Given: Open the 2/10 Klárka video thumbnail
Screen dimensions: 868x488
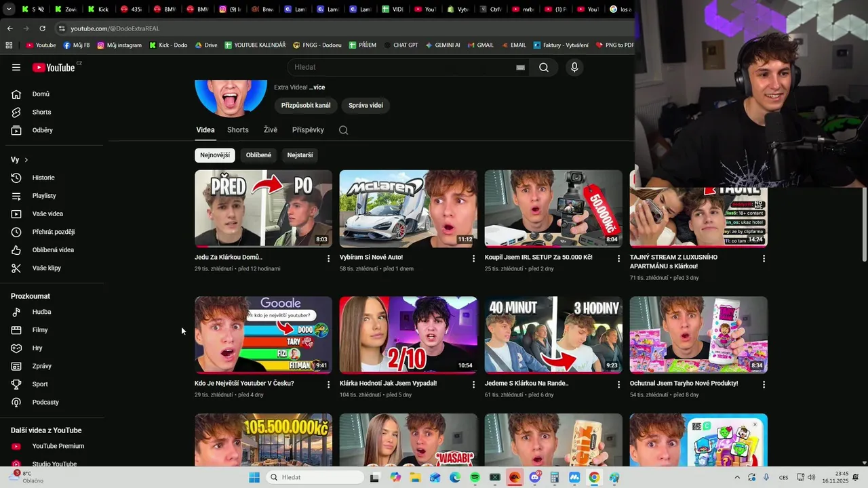Looking at the screenshot, I should point(408,335).
